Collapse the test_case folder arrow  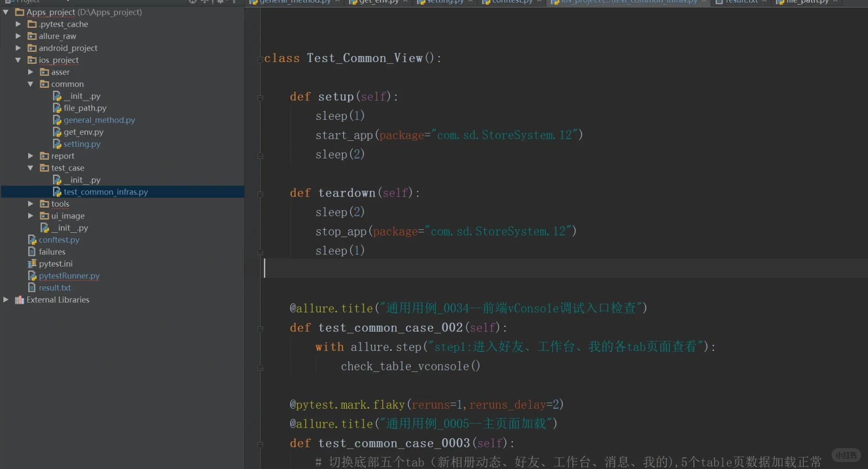pos(30,168)
